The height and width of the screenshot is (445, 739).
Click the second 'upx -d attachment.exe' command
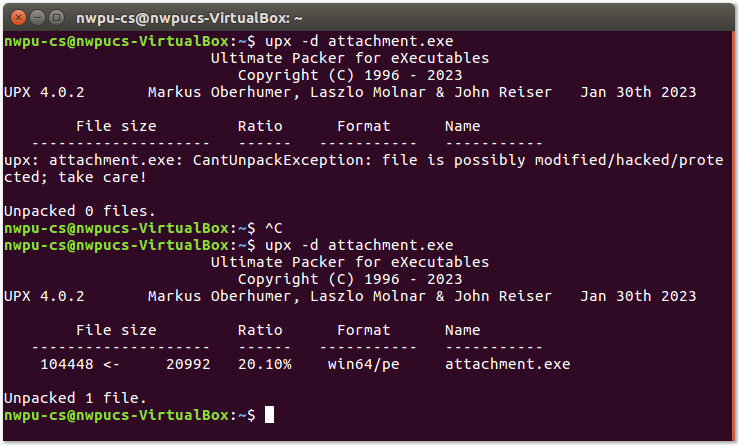point(359,246)
